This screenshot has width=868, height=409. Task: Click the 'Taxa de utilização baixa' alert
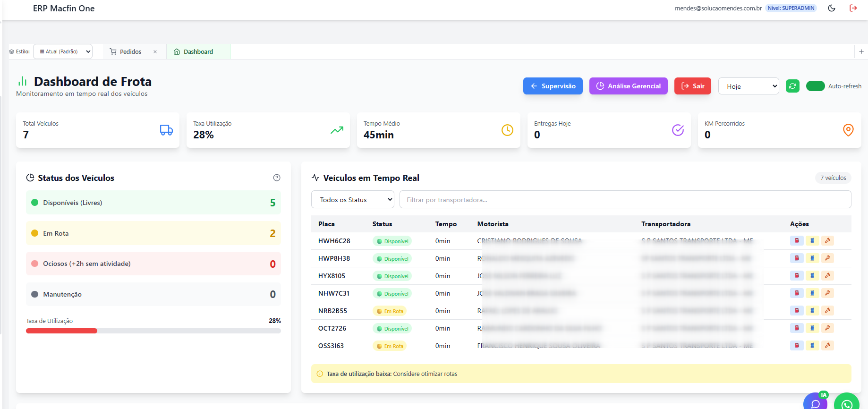click(581, 374)
